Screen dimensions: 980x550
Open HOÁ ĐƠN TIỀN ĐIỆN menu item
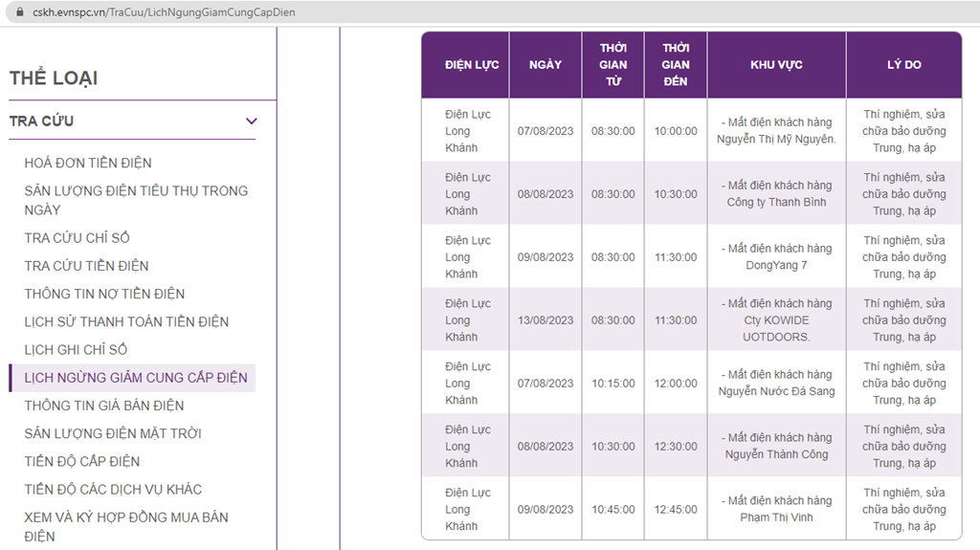click(x=88, y=163)
